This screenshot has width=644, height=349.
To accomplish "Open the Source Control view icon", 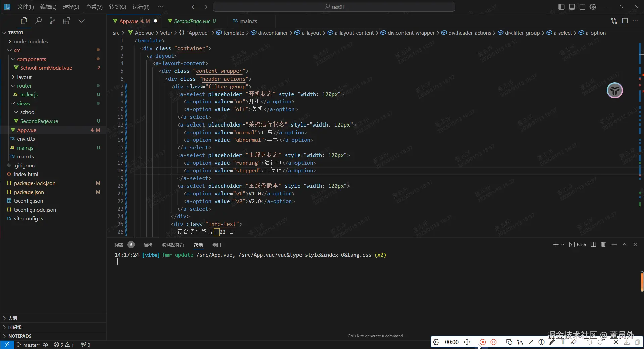I will point(52,21).
